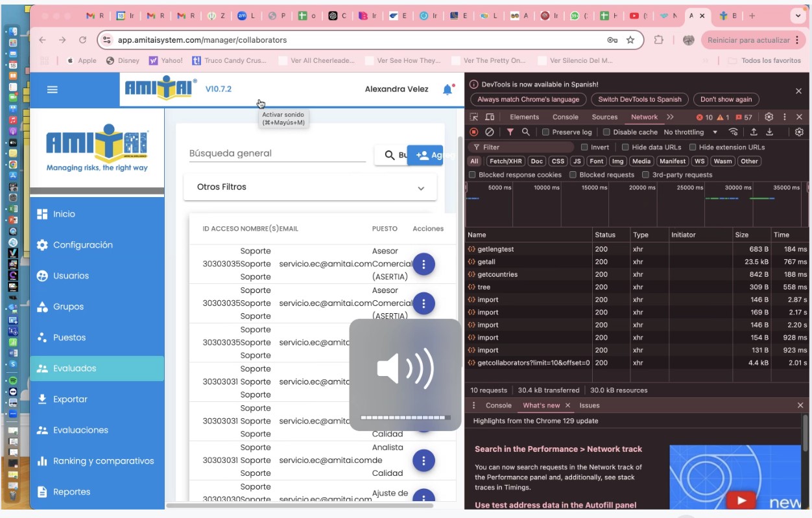Viewport: 812px width, 518px height.
Task: Toggle the device toolbar icon in DevTools
Action: point(490,117)
